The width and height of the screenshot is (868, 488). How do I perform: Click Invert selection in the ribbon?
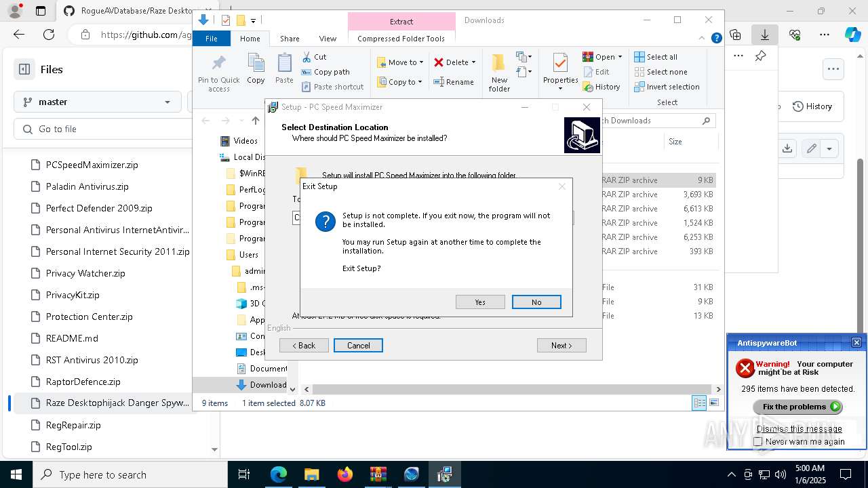pos(667,87)
